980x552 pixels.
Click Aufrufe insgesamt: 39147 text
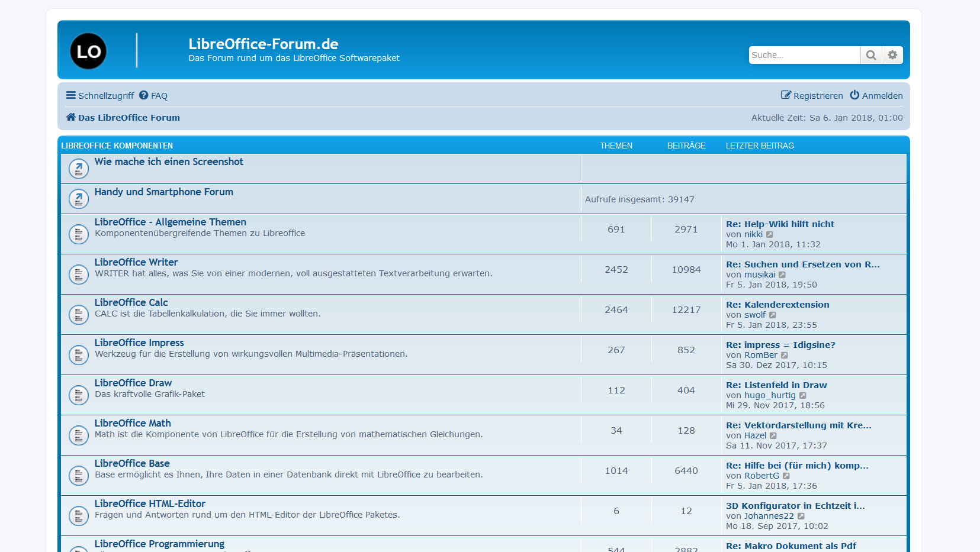pos(640,199)
